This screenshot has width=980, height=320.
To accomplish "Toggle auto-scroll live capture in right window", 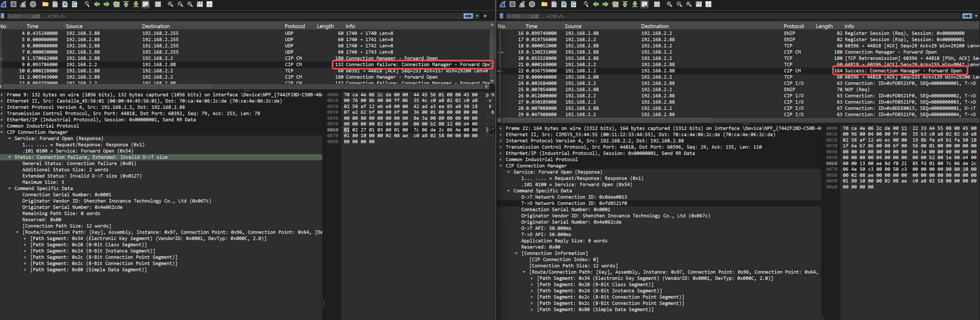I will 645,4.
